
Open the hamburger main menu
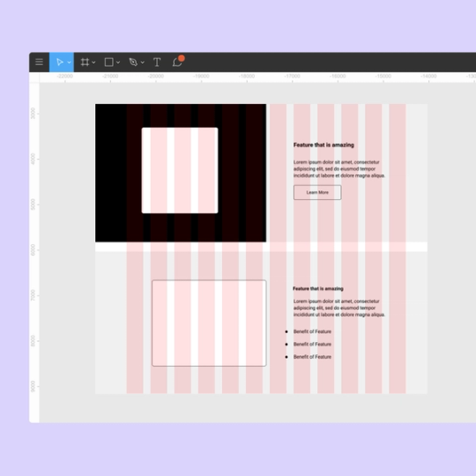click(x=39, y=63)
